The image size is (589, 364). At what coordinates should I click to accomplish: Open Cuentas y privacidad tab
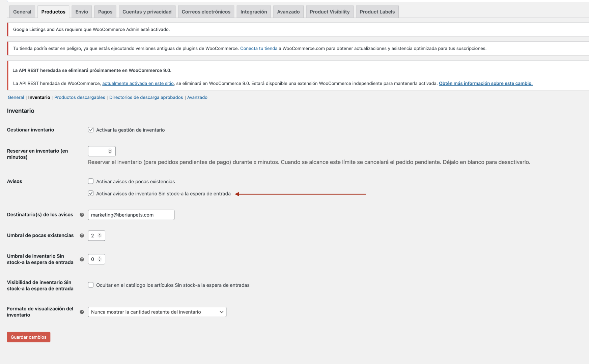[147, 12]
